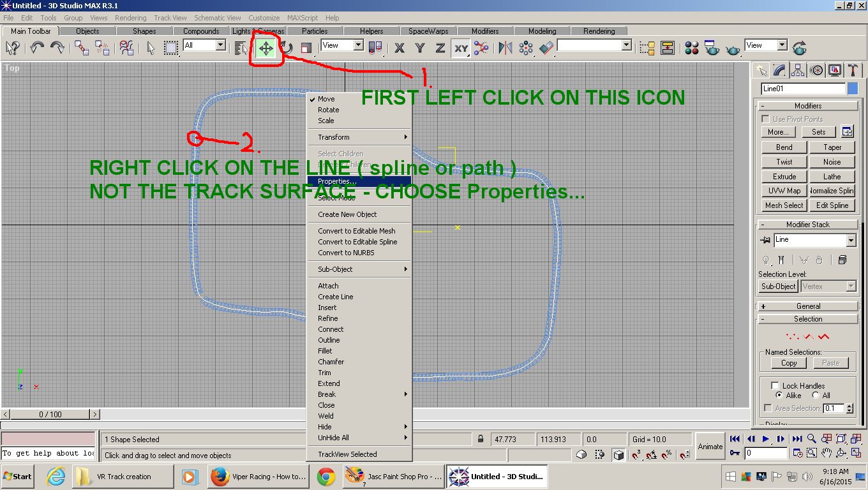
Task: Restrict to X axis
Action: (x=400, y=48)
